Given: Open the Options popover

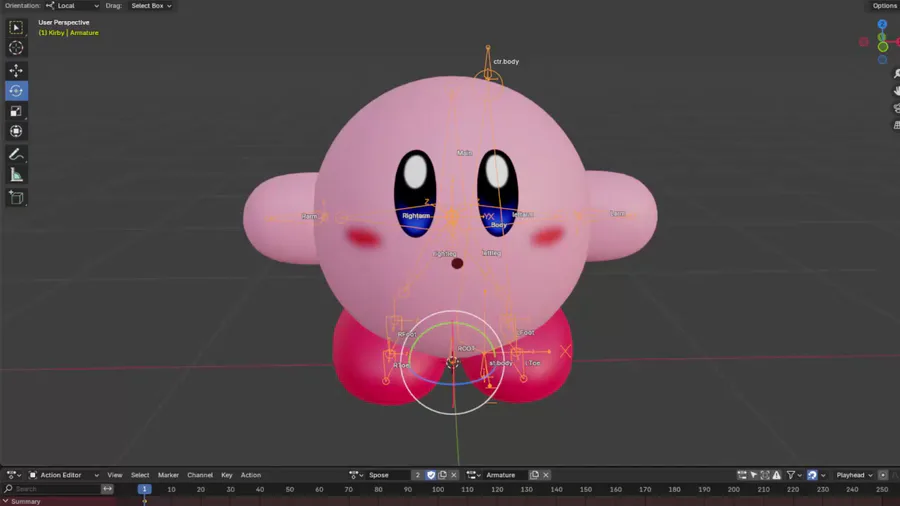Looking at the screenshot, I should [885, 6].
